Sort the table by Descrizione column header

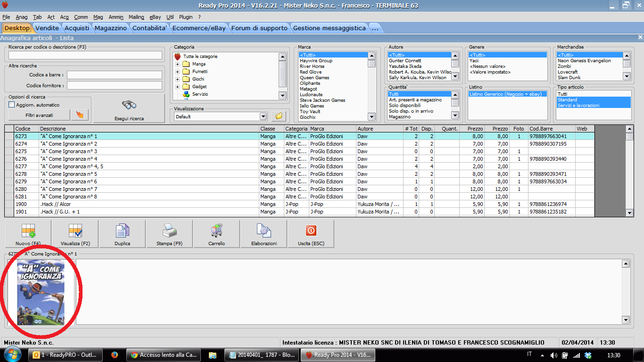[x=149, y=129]
